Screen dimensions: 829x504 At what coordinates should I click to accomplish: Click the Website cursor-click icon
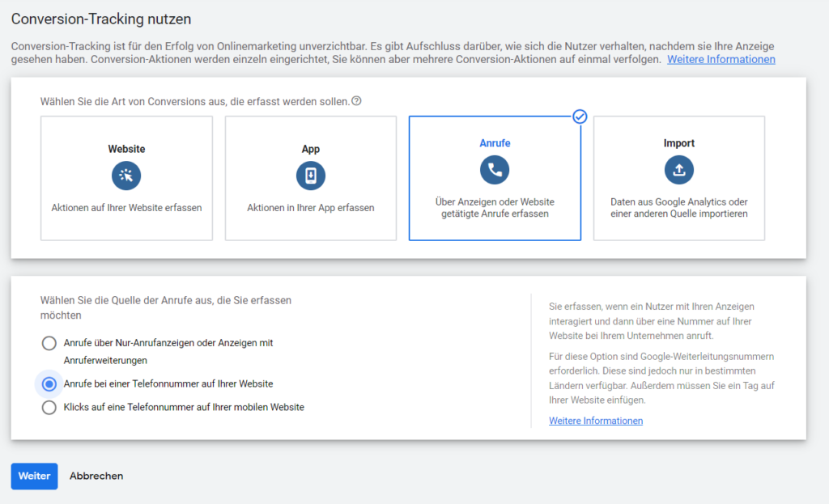[126, 176]
